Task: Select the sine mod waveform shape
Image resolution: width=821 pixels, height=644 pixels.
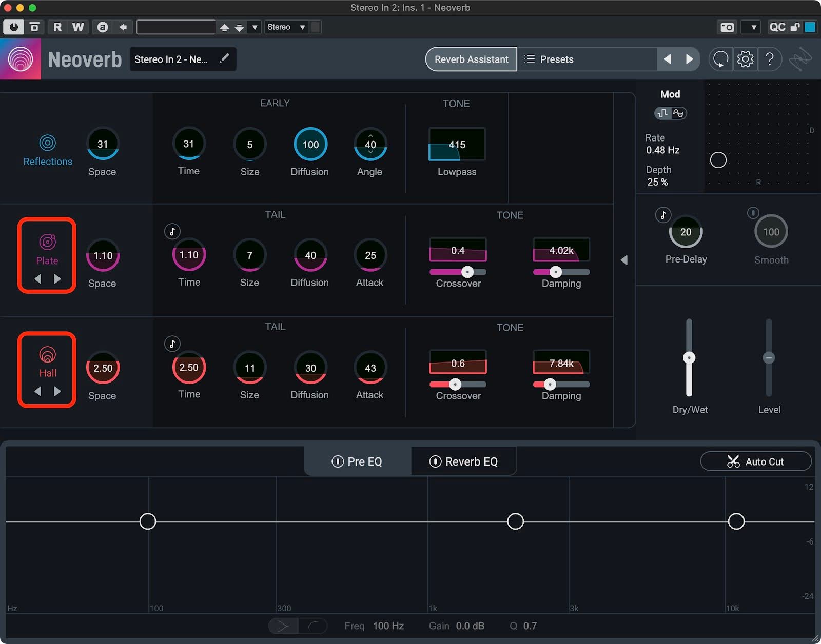Action: (678, 113)
